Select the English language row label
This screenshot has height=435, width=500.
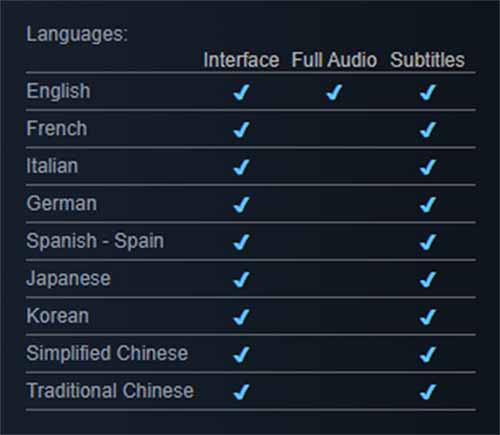(x=58, y=91)
